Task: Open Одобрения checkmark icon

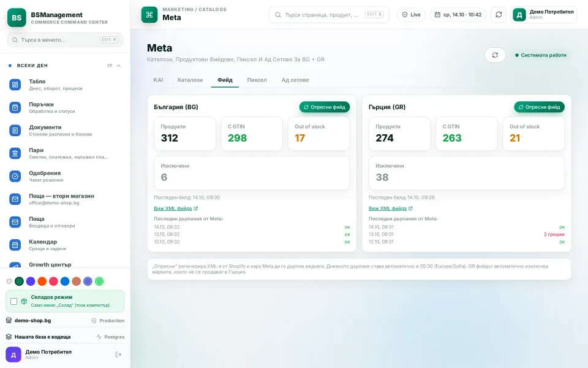Action: coord(15,176)
